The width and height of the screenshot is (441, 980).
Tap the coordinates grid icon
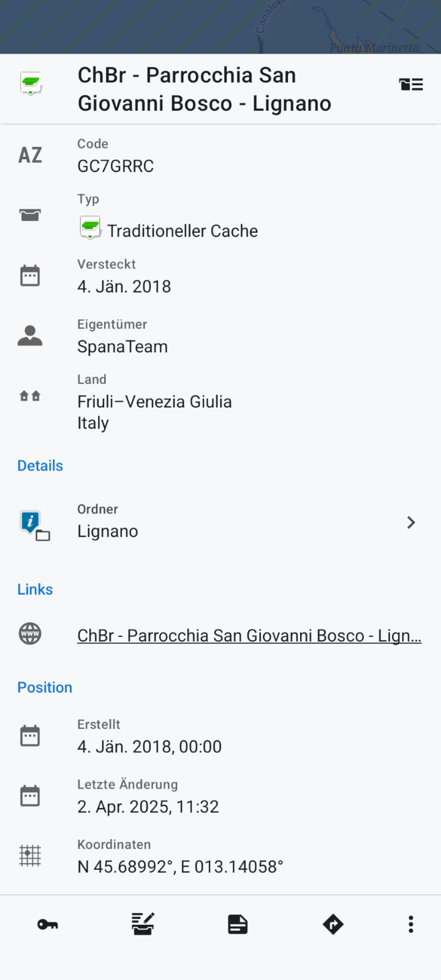pos(30,855)
